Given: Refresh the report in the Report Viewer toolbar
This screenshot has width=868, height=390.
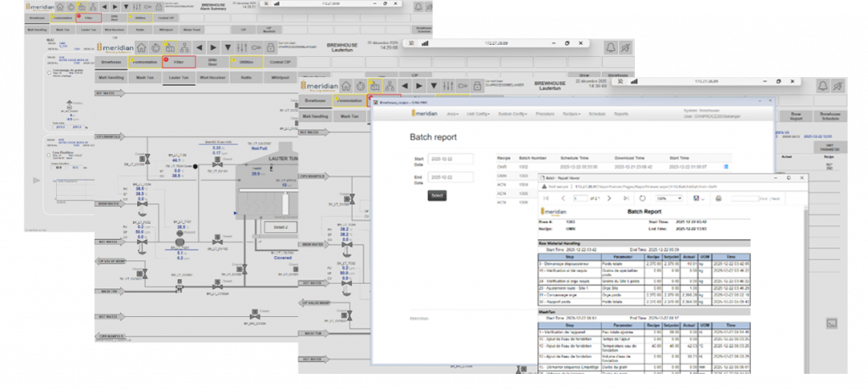Looking at the screenshot, I should [643, 198].
